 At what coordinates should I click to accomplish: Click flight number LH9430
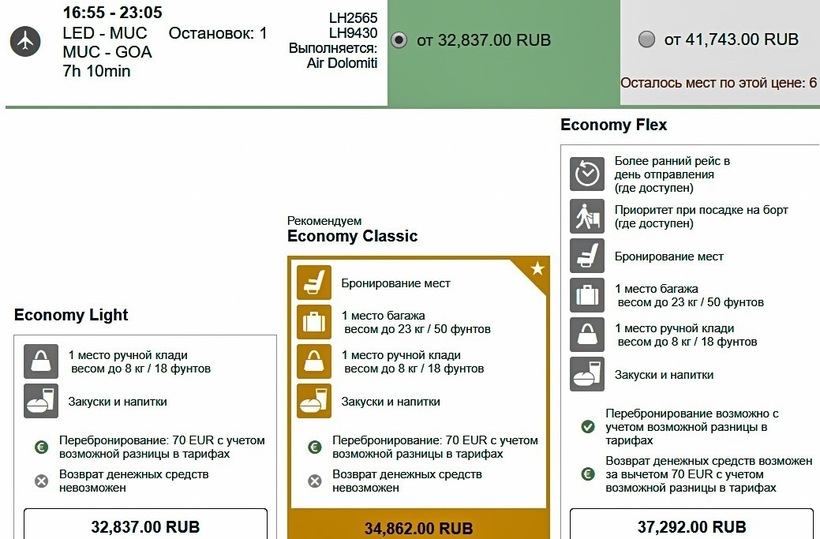(x=353, y=33)
